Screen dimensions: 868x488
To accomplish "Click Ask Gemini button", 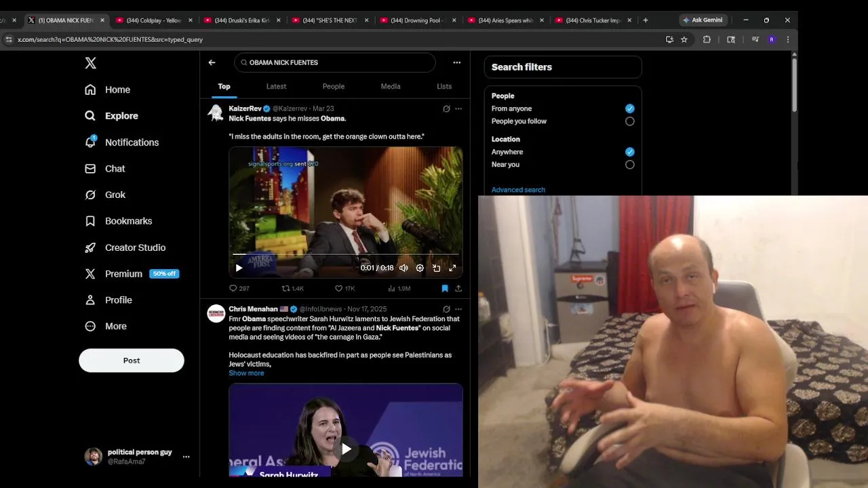I will 702,20.
